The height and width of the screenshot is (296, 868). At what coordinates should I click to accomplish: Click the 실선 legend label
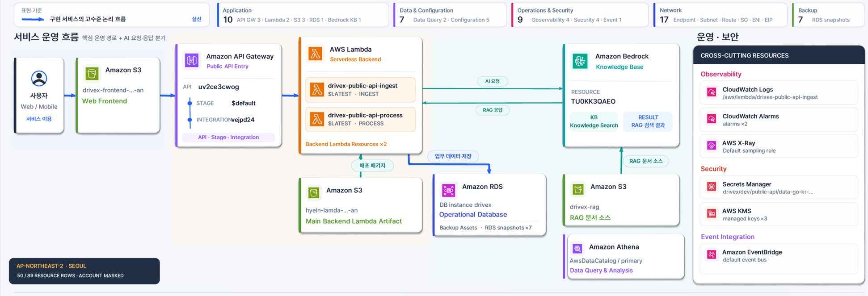coord(197,19)
